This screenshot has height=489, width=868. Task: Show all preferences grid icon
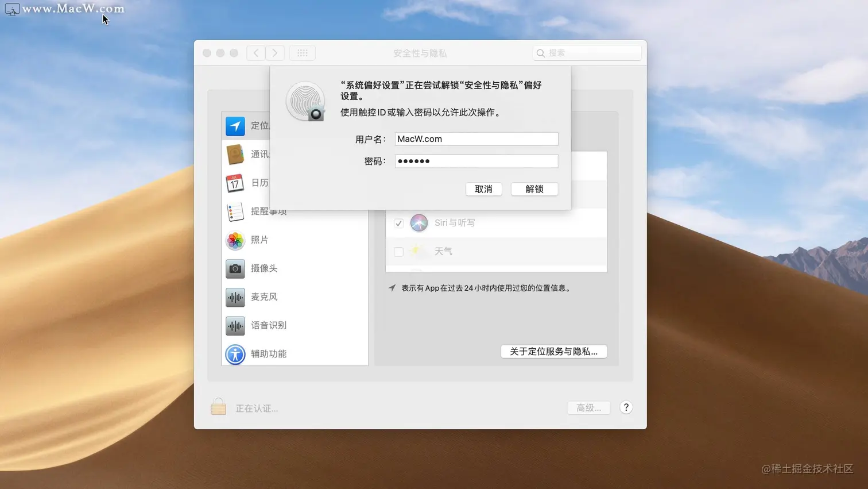[x=303, y=53]
